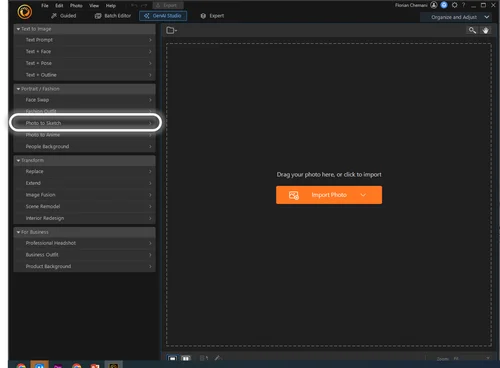Open the Text + Face feature

coord(85,52)
